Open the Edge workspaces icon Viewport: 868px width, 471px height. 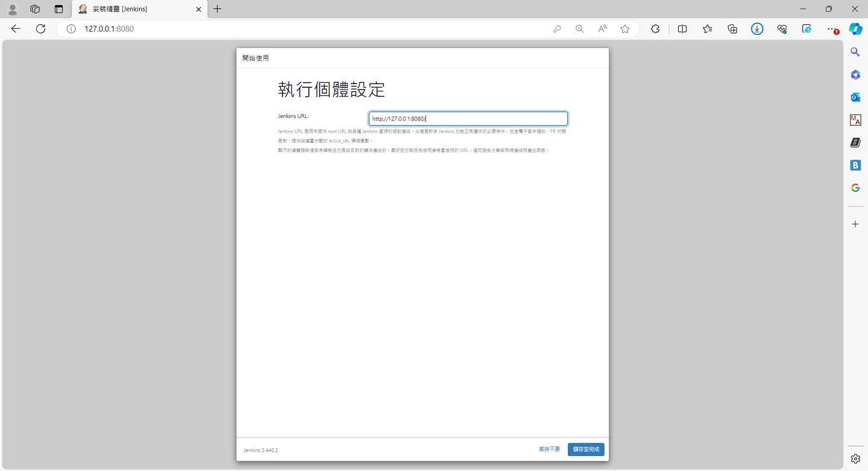tap(35, 9)
